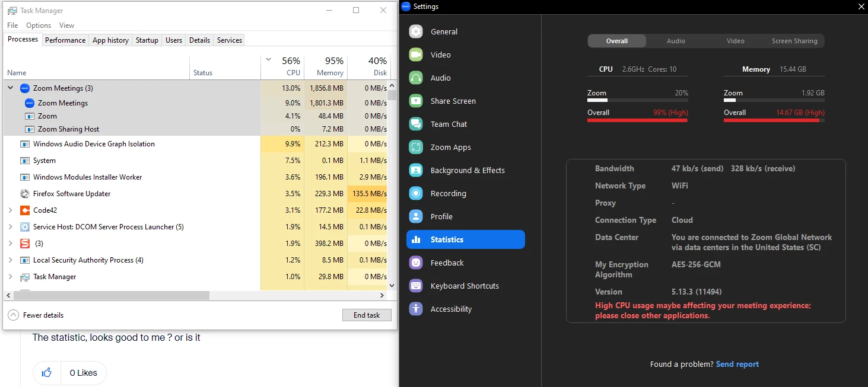Select the Screen Sharing statistics tab
The image size is (868, 387).
tap(794, 41)
